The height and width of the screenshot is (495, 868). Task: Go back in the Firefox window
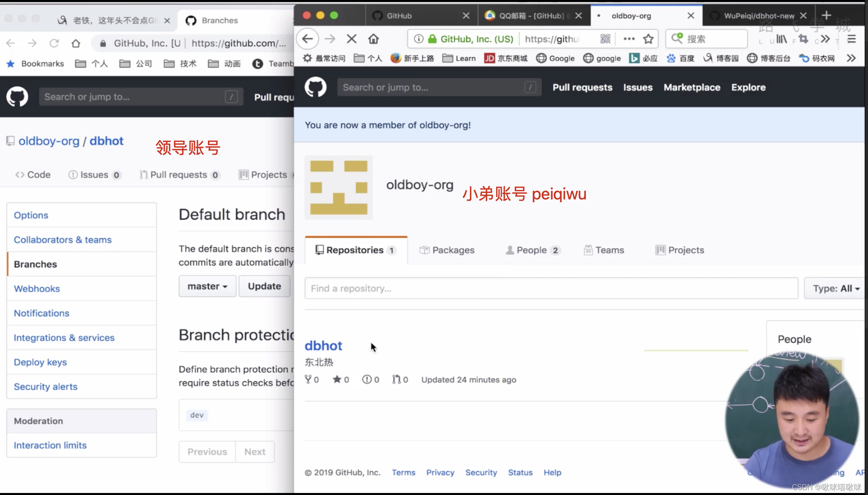point(308,39)
